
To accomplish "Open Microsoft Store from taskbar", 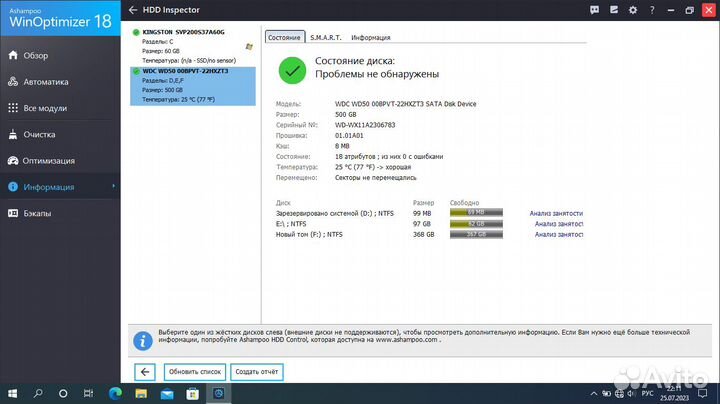I will coord(192,393).
